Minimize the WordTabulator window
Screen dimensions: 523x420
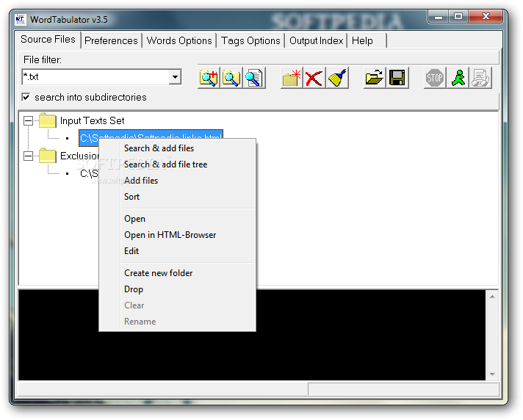pyautogui.click(x=439, y=17)
